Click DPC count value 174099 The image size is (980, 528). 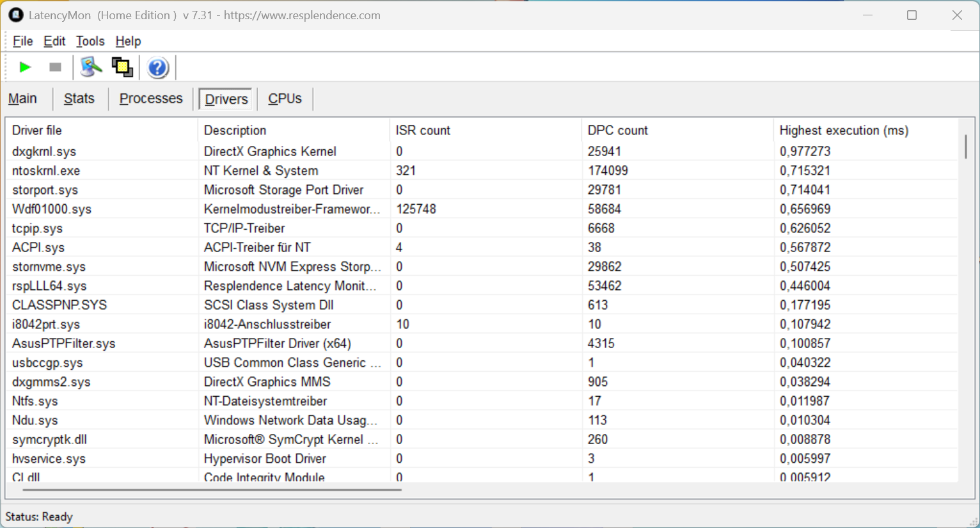click(x=608, y=171)
